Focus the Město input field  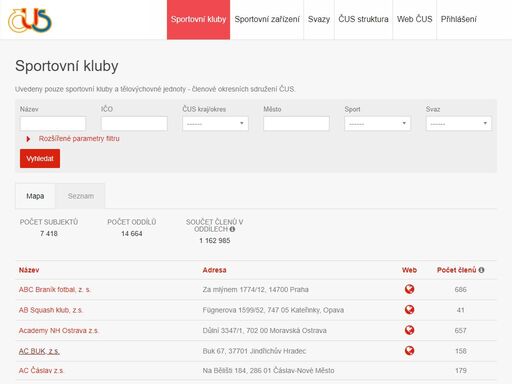click(296, 123)
